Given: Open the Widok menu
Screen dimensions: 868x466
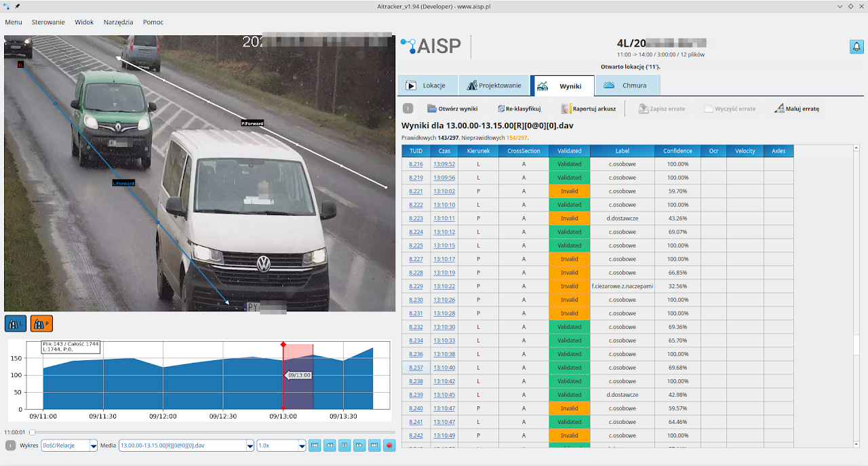Looking at the screenshot, I should click(84, 22).
